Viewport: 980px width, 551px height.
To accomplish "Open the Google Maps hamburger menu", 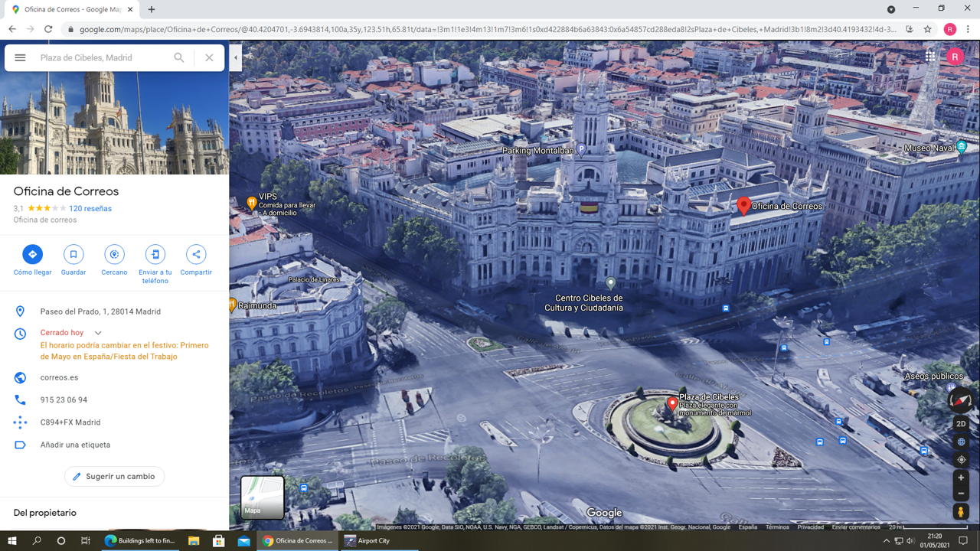I will 20,57.
